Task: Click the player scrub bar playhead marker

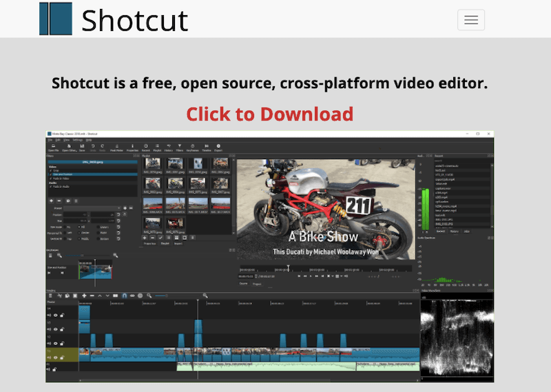Action: coord(288,268)
